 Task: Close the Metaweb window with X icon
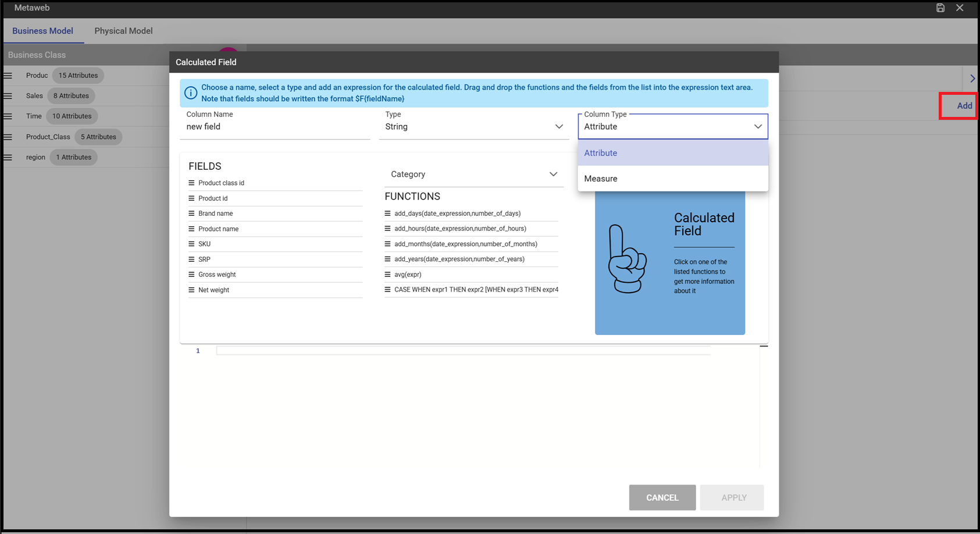point(960,8)
